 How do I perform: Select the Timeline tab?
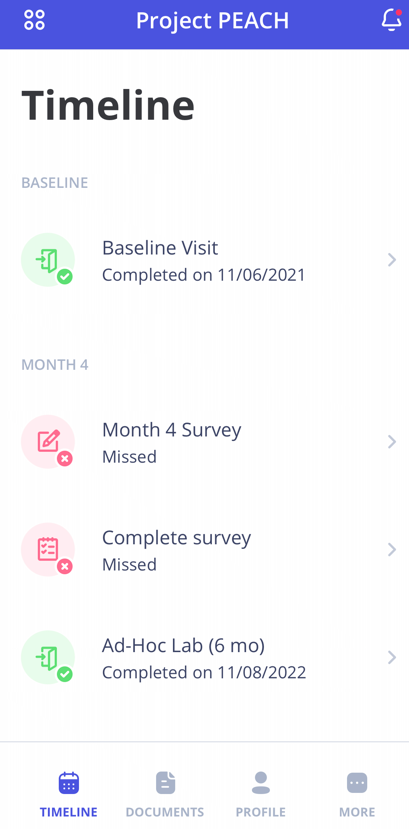pyautogui.click(x=69, y=794)
